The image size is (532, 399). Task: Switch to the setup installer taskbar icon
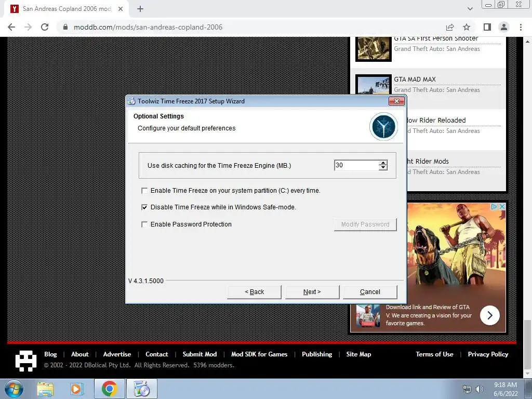click(142, 389)
